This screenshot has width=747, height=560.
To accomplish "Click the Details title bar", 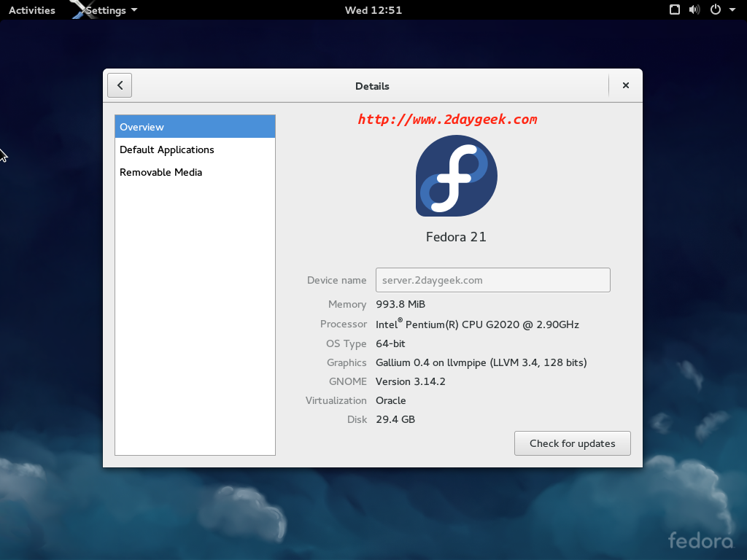I will pos(372,86).
